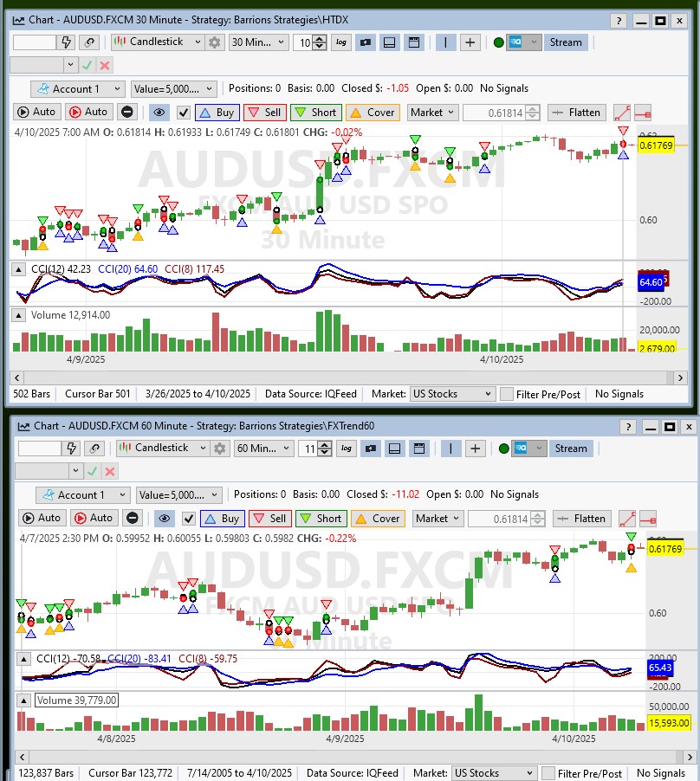Click Sell button in 30 Minute chart
The width and height of the screenshot is (700, 781).
[265, 113]
